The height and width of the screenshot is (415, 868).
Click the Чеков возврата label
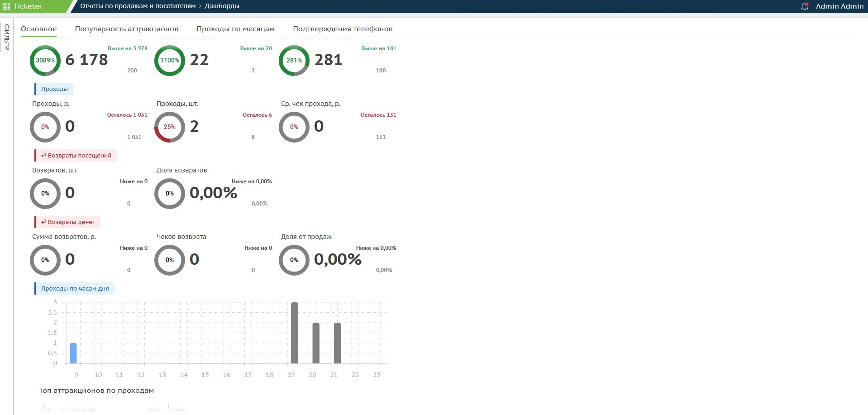coord(181,237)
